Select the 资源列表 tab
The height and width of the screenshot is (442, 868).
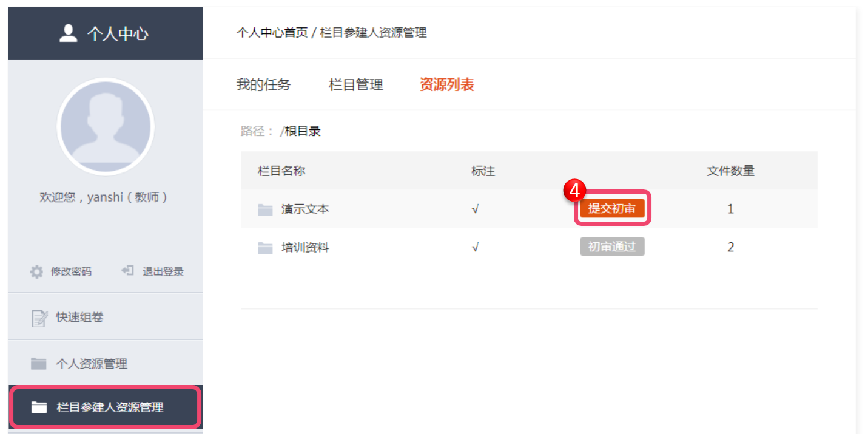[x=446, y=85]
